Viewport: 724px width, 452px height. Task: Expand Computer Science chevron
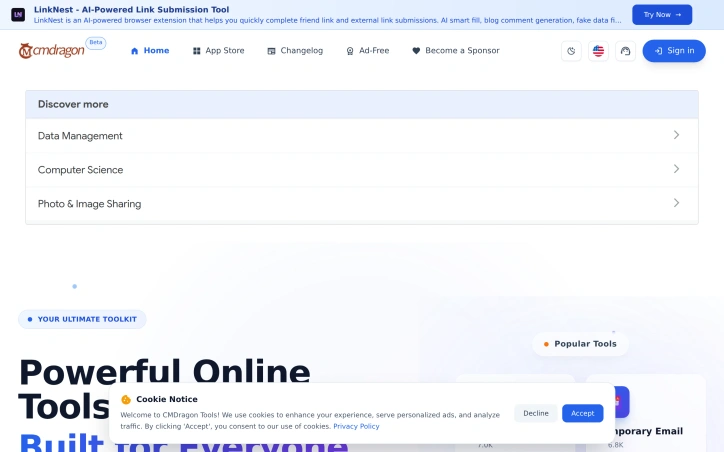pos(676,169)
